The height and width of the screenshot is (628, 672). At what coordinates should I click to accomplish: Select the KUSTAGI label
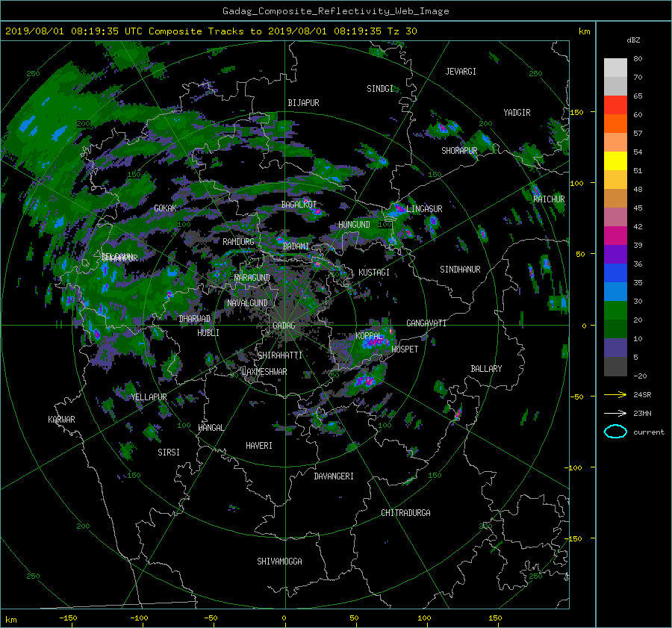[374, 273]
